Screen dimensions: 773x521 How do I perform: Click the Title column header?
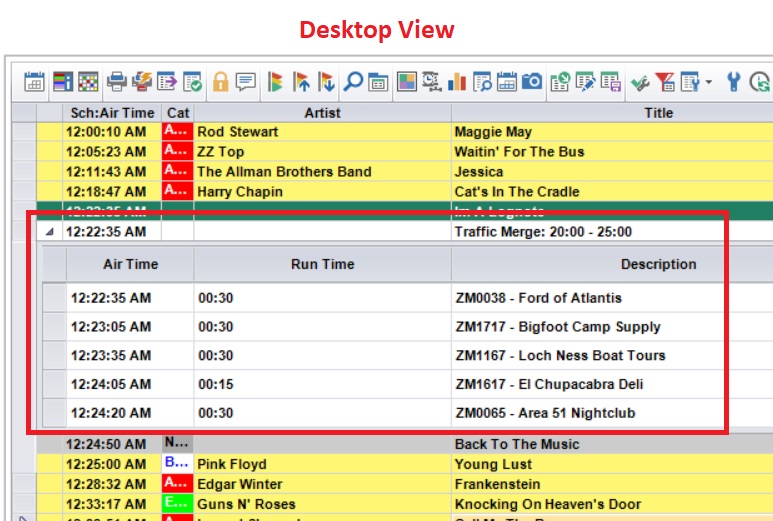pos(612,113)
